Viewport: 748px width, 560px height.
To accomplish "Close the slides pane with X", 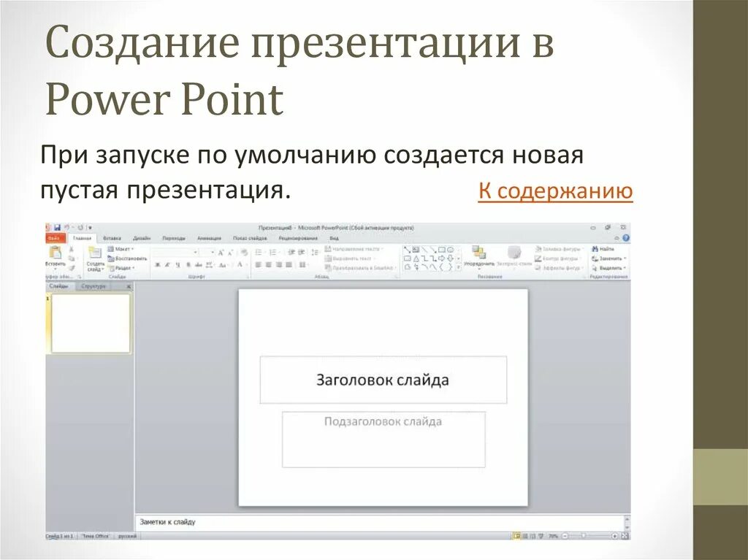I will click(x=129, y=287).
